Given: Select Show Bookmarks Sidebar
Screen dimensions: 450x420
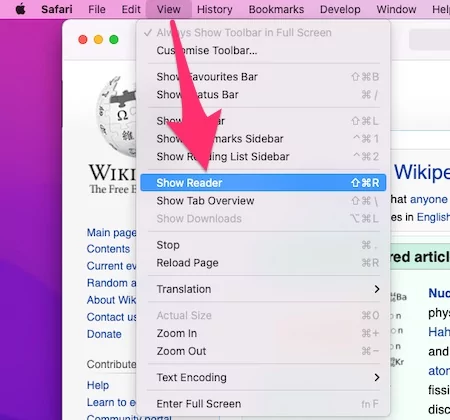Looking at the screenshot, I should pyautogui.click(x=263, y=139).
